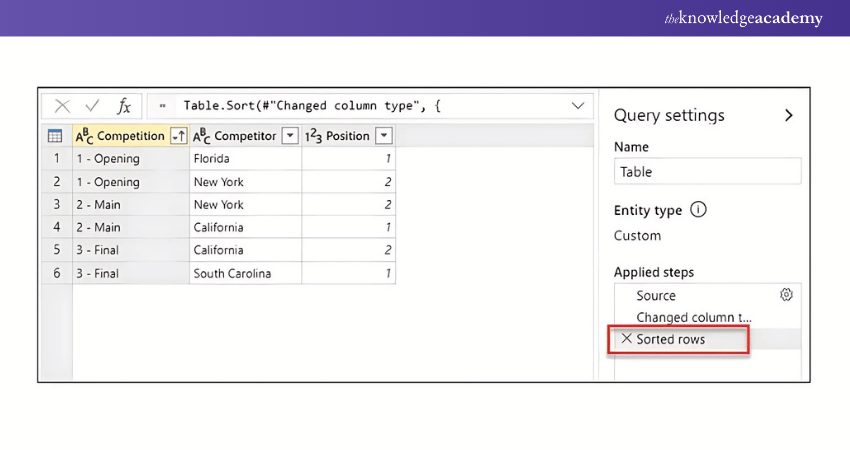Image resolution: width=850 pixels, height=450 pixels.
Task: Click the ABC type icon on Competition column
Action: pos(84,136)
